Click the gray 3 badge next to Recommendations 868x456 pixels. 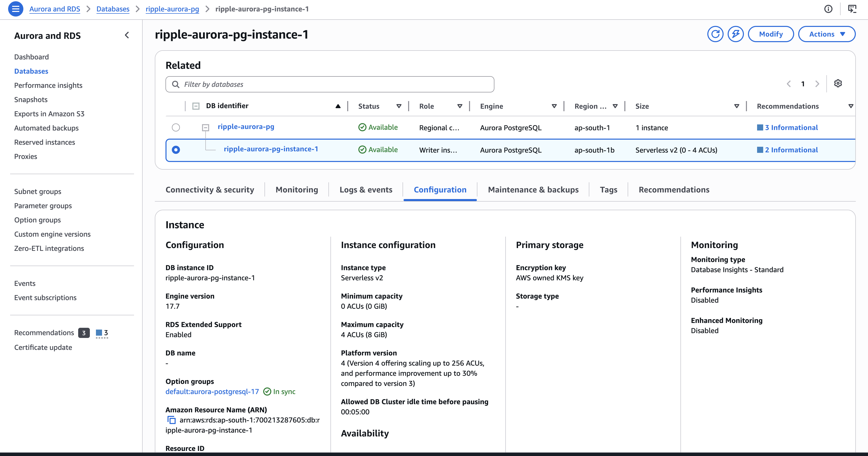(x=84, y=333)
